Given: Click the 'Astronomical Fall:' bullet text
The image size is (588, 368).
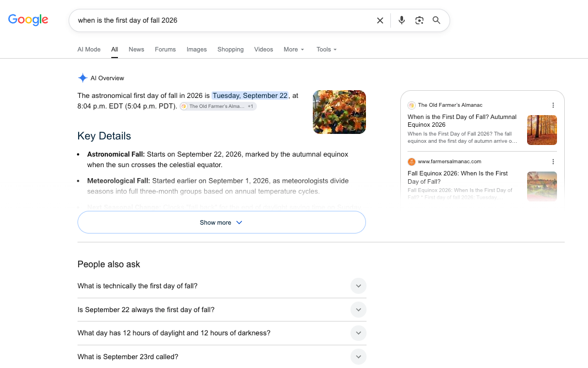Looking at the screenshot, I should tap(116, 154).
